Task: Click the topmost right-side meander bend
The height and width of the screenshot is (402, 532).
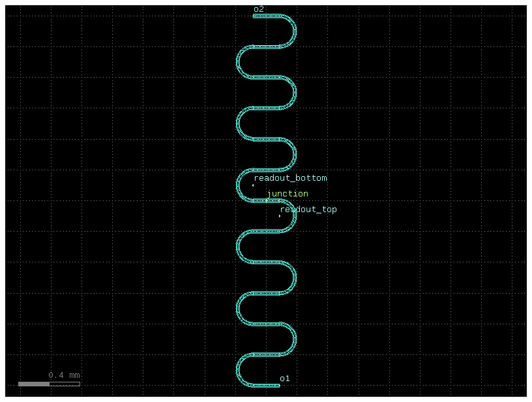Action: [x=296, y=31]
